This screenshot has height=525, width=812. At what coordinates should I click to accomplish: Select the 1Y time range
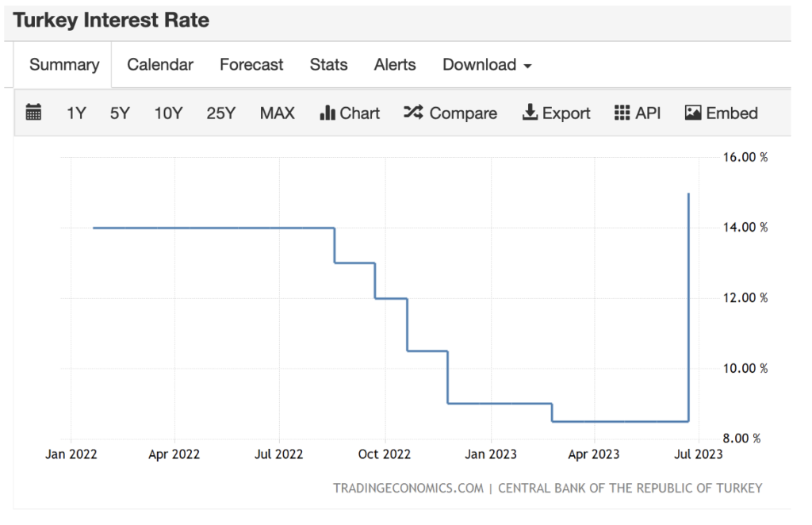coord(76,113)
